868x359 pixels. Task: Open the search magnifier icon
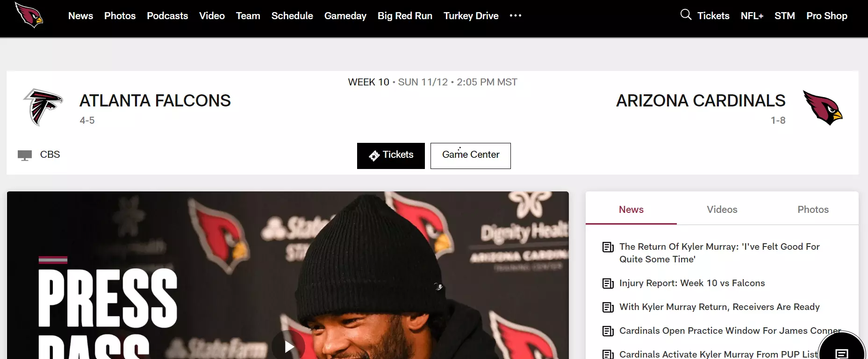[686, 14]
